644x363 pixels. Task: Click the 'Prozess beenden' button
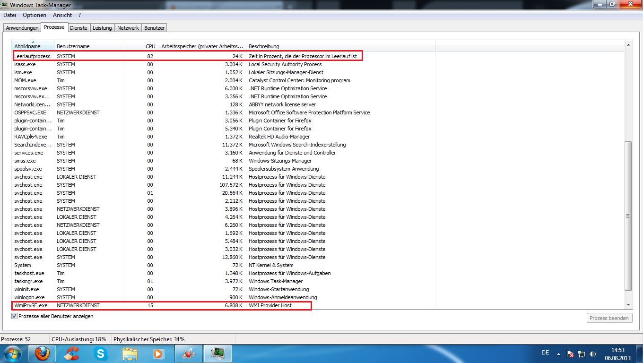(609, 318)
